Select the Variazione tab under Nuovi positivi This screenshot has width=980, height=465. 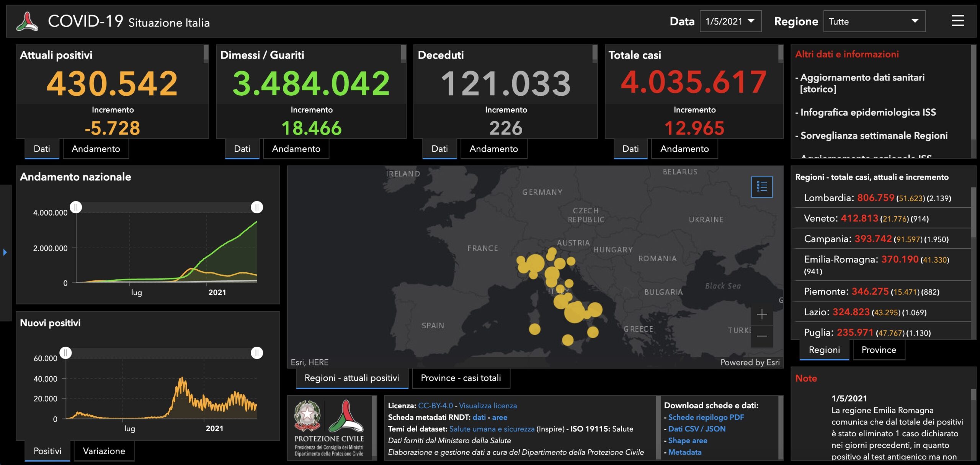(x=104, y=451)
